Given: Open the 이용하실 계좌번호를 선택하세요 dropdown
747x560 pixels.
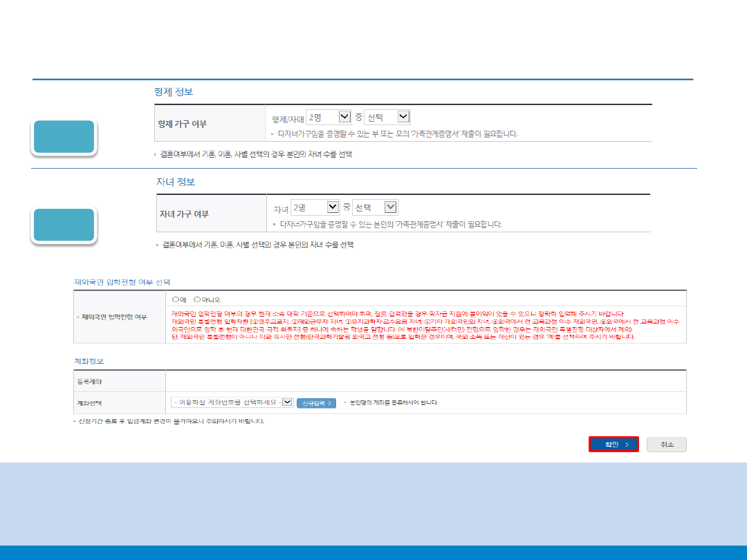Looking at the screenshot, I should pyautogui.click(x=232, y=402).
